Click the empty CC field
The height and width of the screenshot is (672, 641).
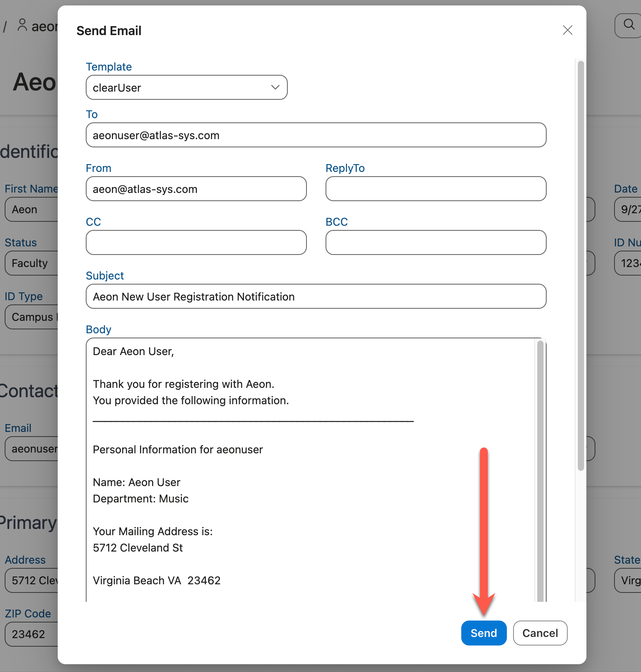pos(196,242)
